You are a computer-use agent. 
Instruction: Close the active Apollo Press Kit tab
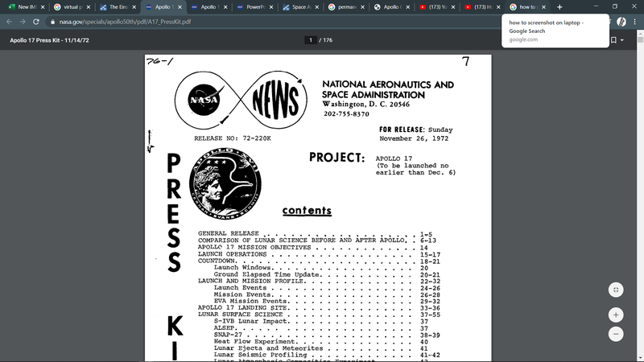[180, 7]
